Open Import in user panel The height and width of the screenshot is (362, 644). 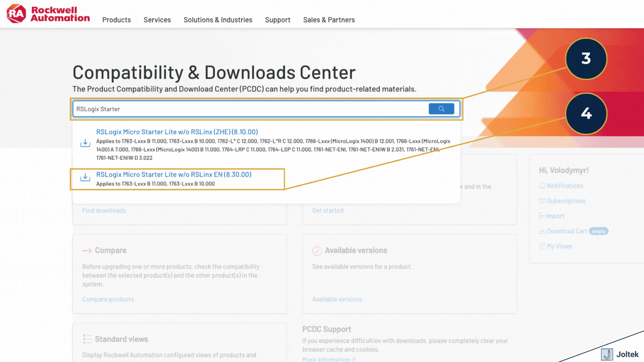[x=555, y=216]
